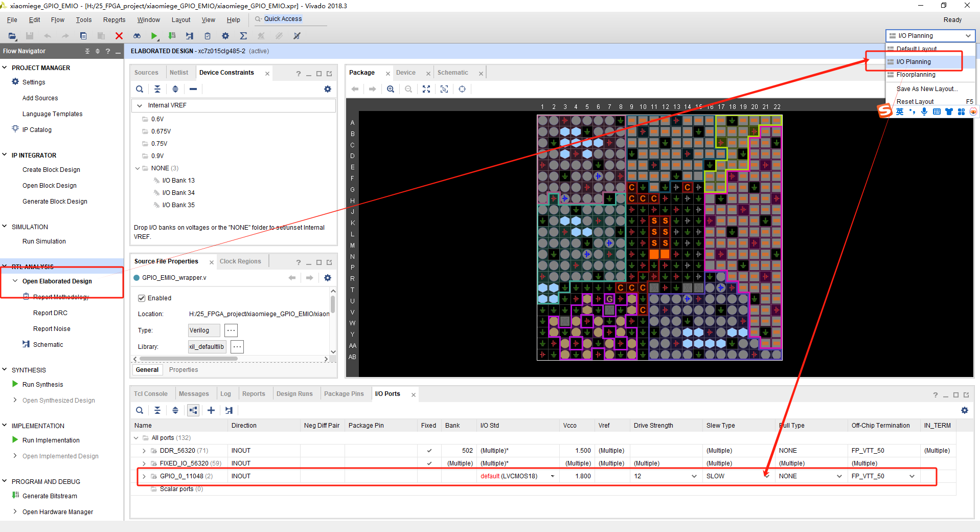Open project using toolbar folder icon
Viewport: 980px width, 532px height.
[12, 36]
